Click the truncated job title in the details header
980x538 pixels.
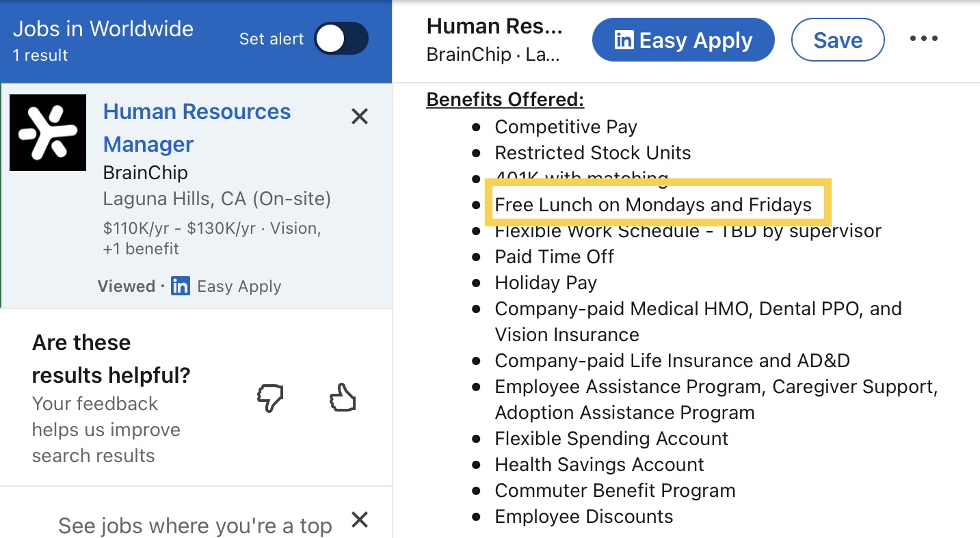click(494, 26)
